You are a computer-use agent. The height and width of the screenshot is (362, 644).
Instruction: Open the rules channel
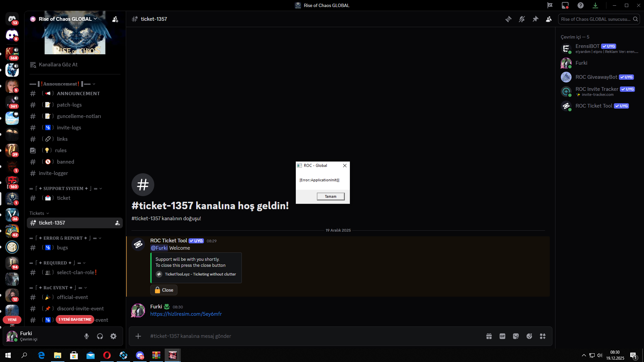pyautogui.click(x=75, y=150)
